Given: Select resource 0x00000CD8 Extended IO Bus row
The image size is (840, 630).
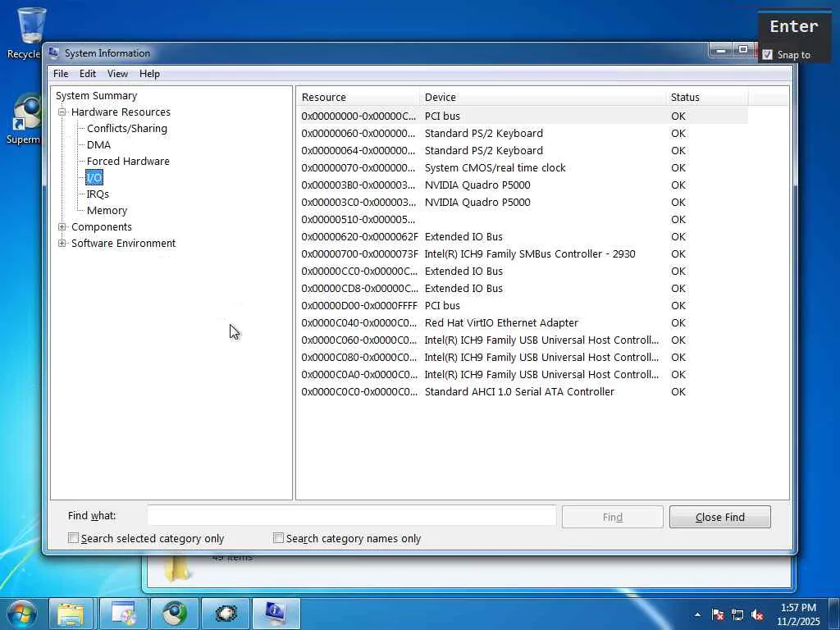Looking at the screenshot, I should [x=523, y=288].
